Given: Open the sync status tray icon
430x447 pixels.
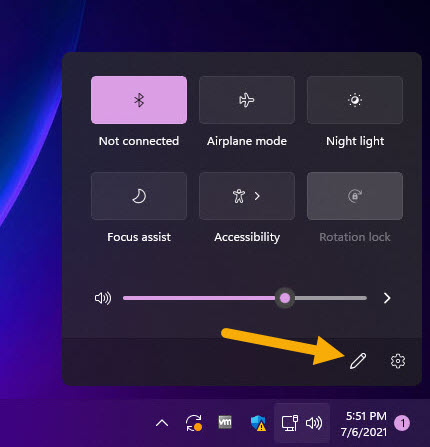Looking at the screenshot, I should pos(194,423).
